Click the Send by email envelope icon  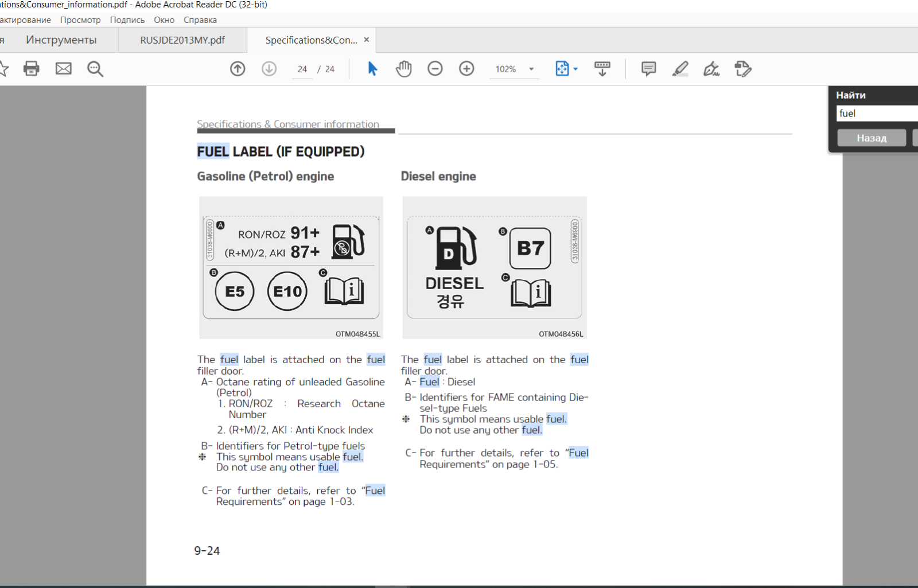(x=64, y=69)
